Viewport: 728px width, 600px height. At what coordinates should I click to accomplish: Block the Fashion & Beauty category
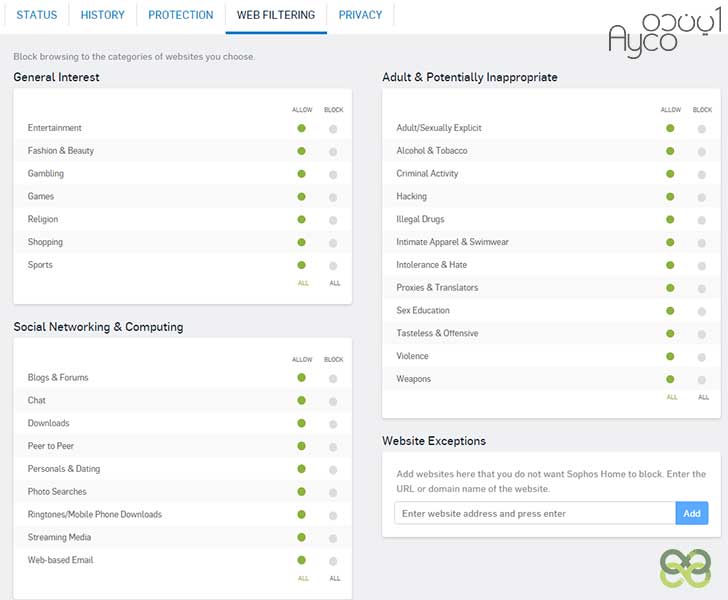(x=333, y=152)
